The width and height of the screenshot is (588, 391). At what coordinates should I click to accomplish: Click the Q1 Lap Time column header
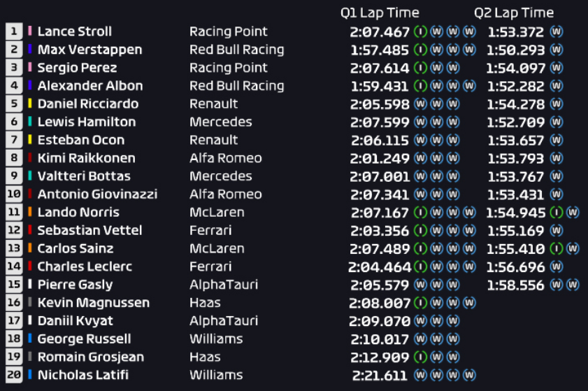(380, 13)
